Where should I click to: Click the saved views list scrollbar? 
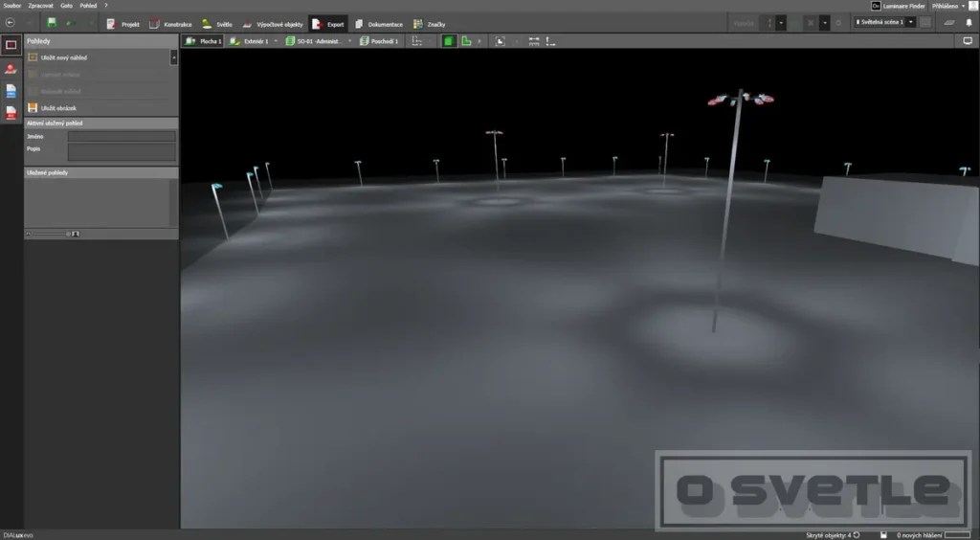[173, 203]
